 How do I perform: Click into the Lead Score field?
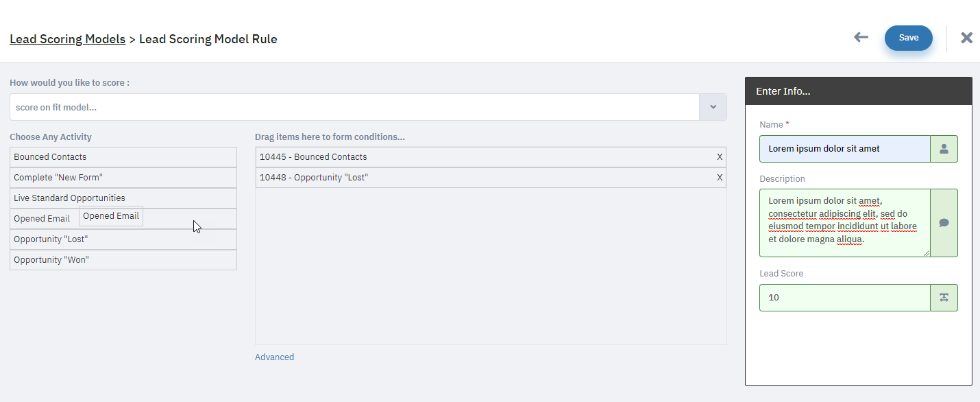[x=845, y=298]
